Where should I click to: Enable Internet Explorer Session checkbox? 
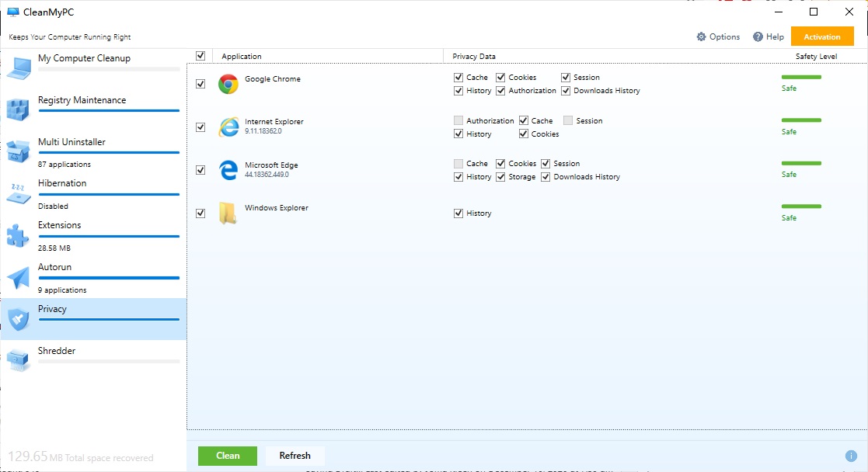(568, 120)
